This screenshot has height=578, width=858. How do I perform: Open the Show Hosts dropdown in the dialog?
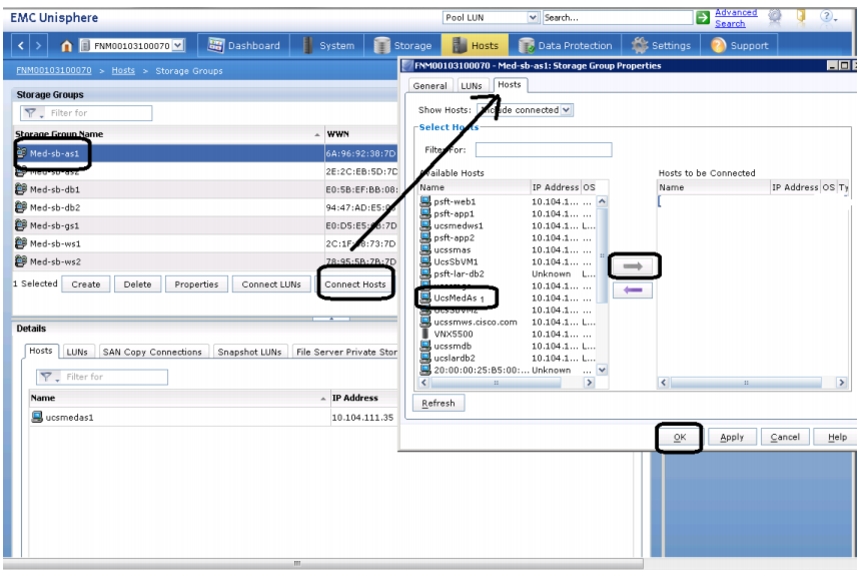[566, 110]
